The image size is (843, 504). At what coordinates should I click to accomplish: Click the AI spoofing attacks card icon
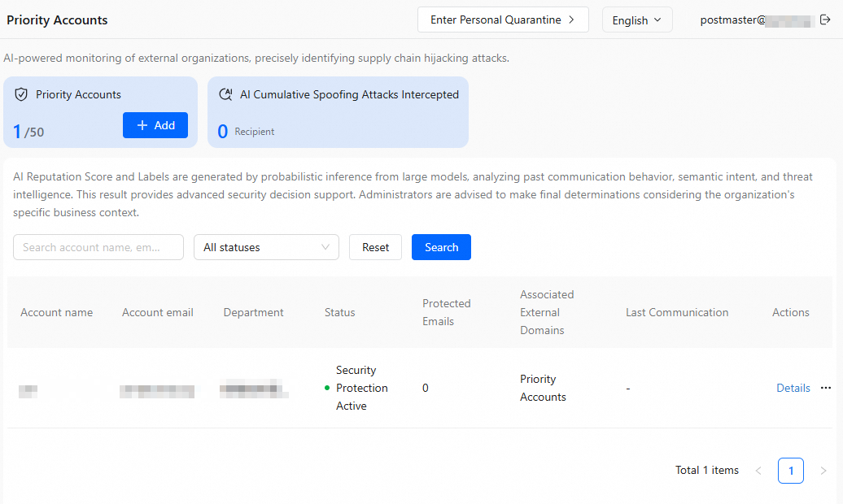click(226, 94)
